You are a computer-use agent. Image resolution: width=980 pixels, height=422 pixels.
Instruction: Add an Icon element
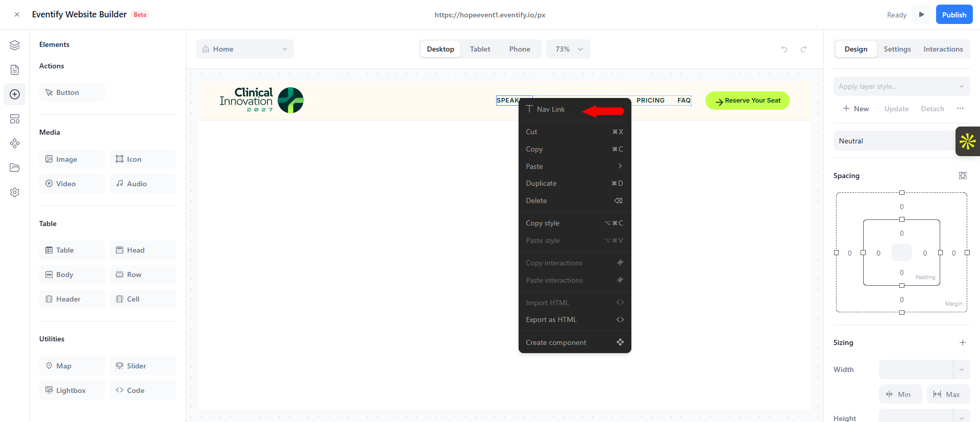click(143, 159)
